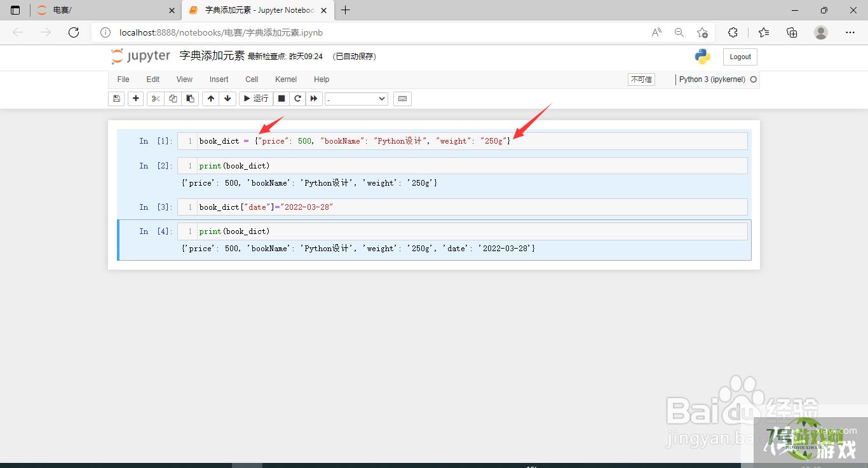Image resolution: width=868 pixels, height=468 pixels.
Task: Click the Logout button
Action: coord(740,57)
